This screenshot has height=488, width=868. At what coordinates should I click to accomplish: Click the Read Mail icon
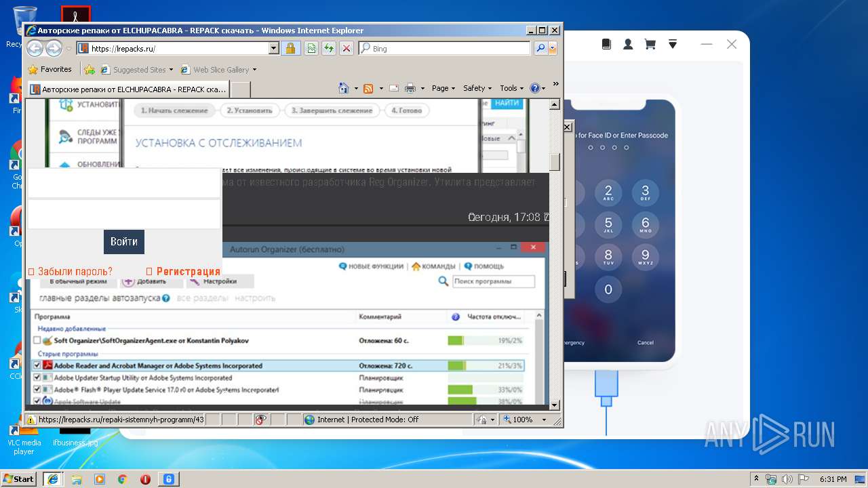point(394,88)
